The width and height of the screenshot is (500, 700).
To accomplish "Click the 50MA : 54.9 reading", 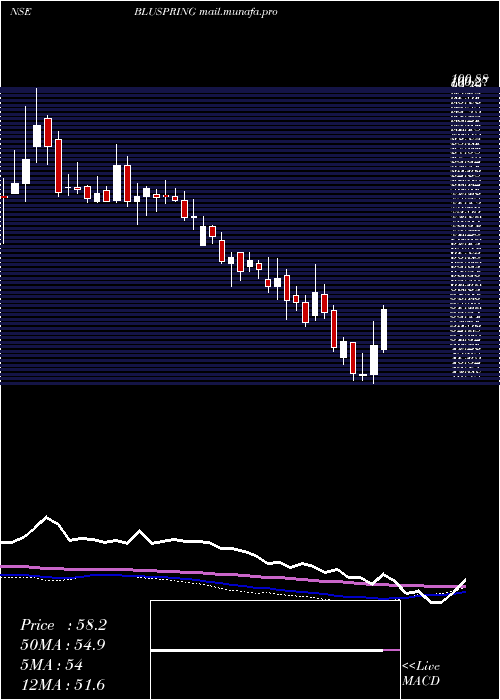I will [x=63, y=645].
